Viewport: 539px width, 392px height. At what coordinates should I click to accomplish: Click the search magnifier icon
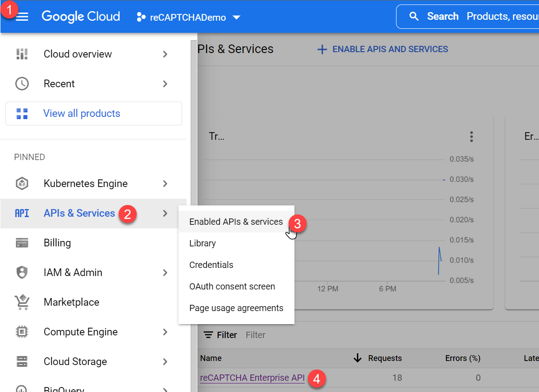point(414,16)
